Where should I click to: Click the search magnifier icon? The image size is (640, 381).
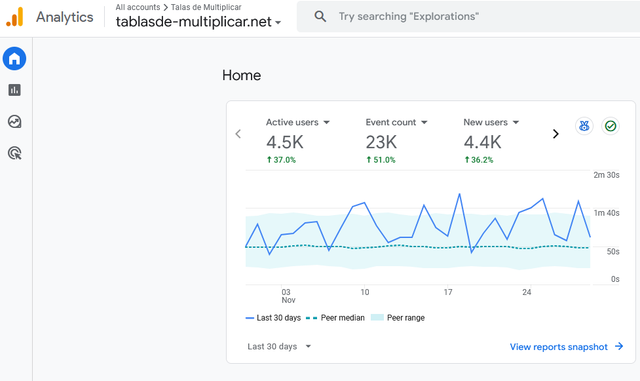click(x=320, y=17)
